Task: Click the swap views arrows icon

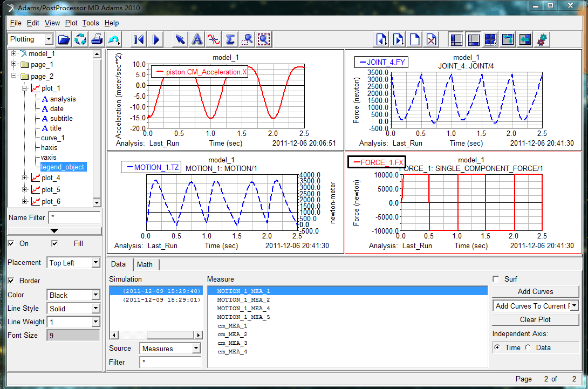Action: pos(508,39)
